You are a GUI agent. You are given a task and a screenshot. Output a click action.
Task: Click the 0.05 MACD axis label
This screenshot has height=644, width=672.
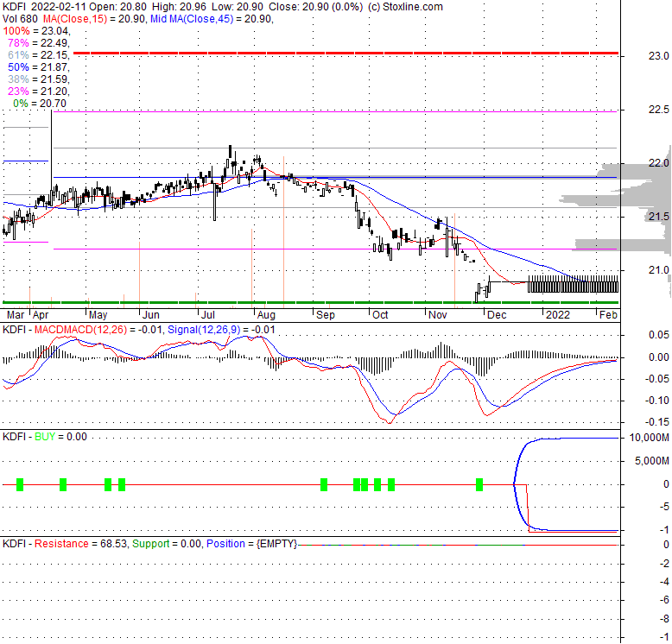click(x=659, y=335)
